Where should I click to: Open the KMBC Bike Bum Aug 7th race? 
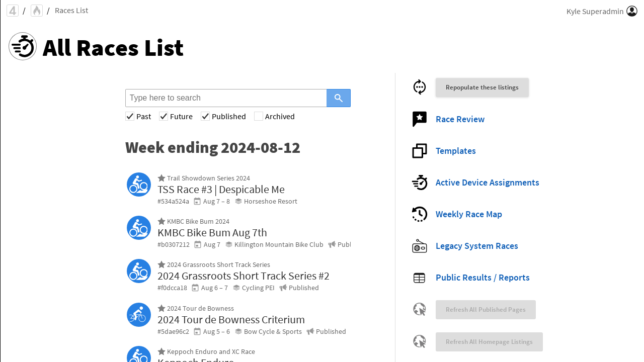tap(212, 233)
